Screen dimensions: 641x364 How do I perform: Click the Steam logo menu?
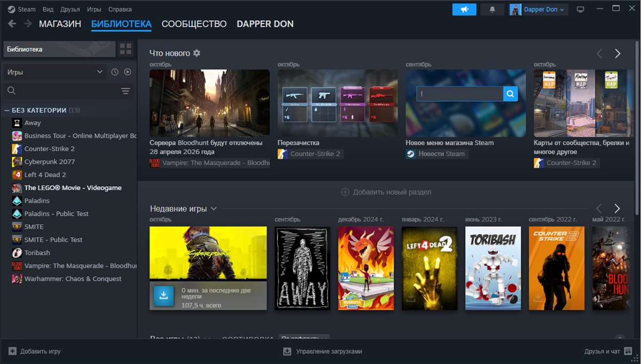click(x=21, y=9)
